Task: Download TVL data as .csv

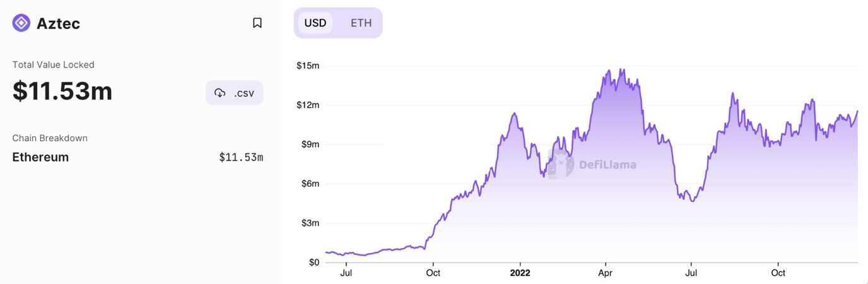Action: coord(235,93)
